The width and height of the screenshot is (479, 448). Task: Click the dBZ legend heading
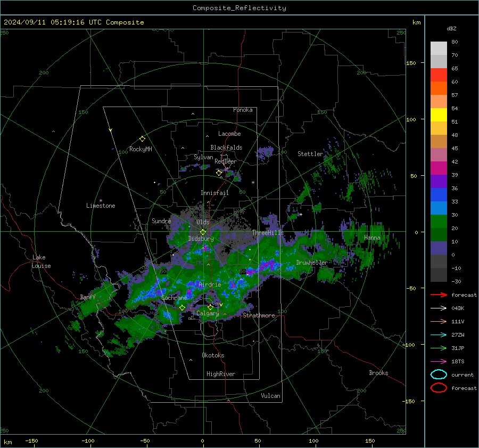[x=451, y=29]
